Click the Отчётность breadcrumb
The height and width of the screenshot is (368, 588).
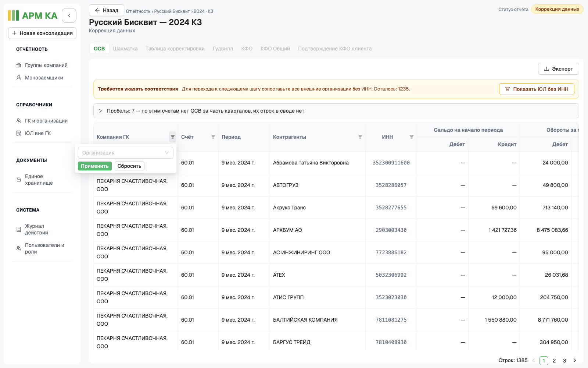[x=138, y=11]
